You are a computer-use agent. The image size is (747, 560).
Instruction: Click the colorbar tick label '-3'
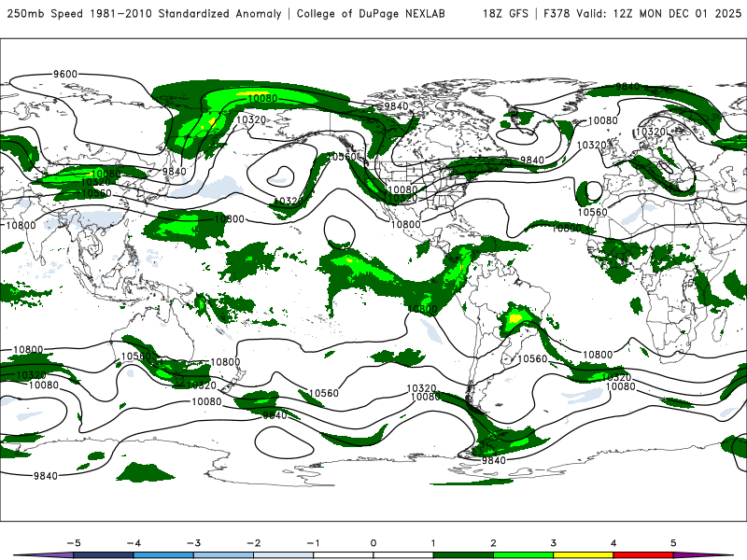point(193,543)
